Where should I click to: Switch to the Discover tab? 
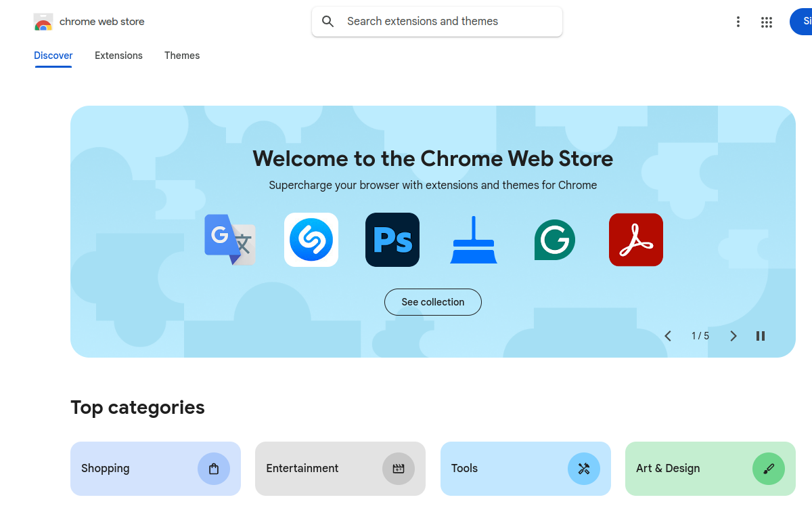click(x=53, y=56)
